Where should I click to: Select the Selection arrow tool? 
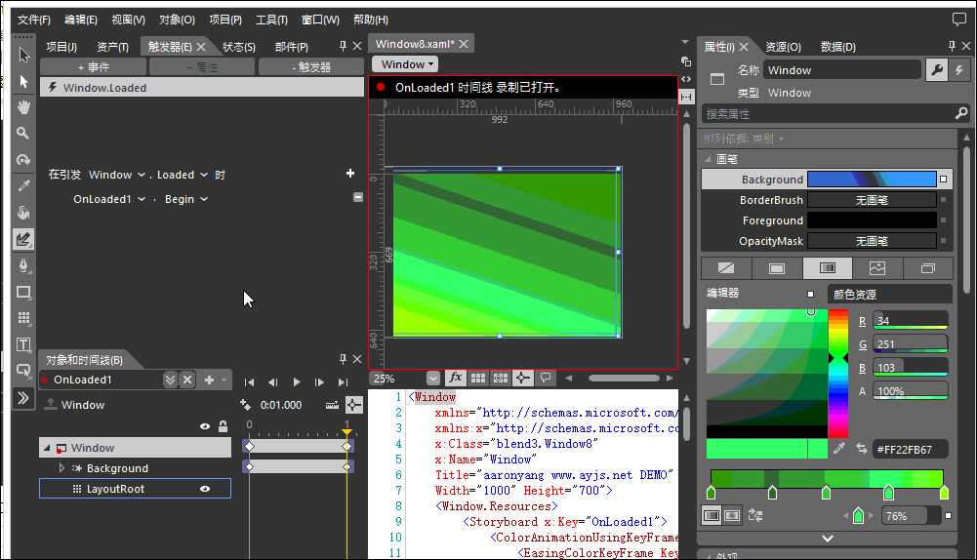(23, 55)
